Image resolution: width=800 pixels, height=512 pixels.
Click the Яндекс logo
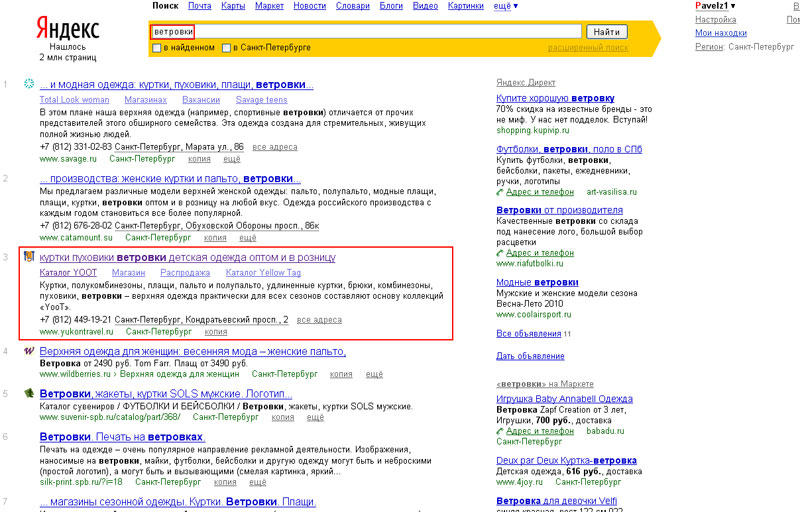[x=68, y=28]
